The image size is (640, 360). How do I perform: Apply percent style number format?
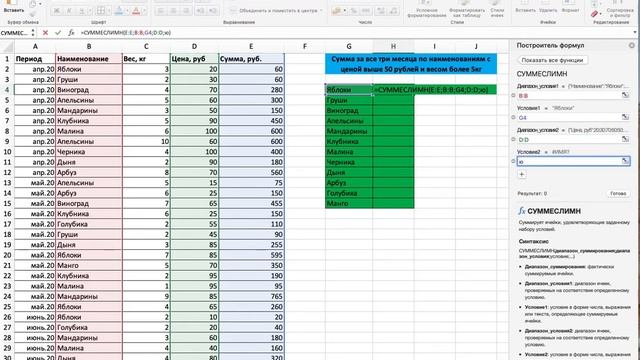353,11
